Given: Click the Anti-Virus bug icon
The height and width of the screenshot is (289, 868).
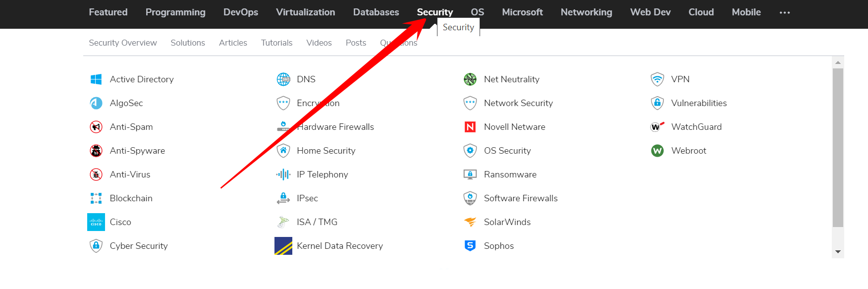Looking at the screenshot, I should [96, 174].
